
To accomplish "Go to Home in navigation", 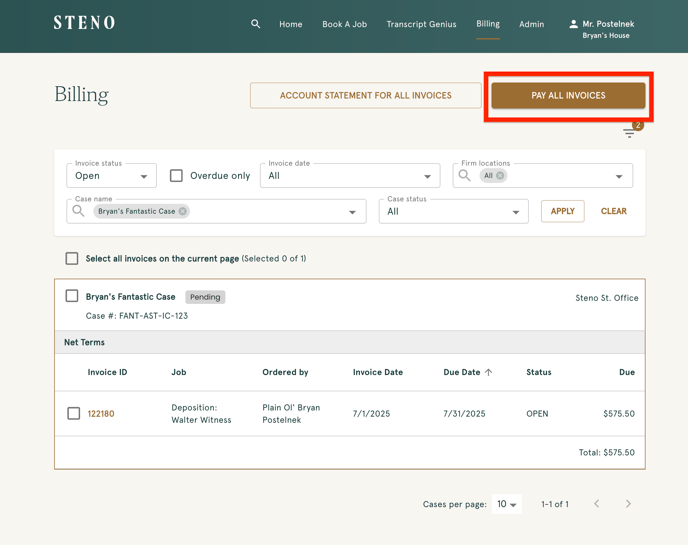I will [x=290, y=24].
